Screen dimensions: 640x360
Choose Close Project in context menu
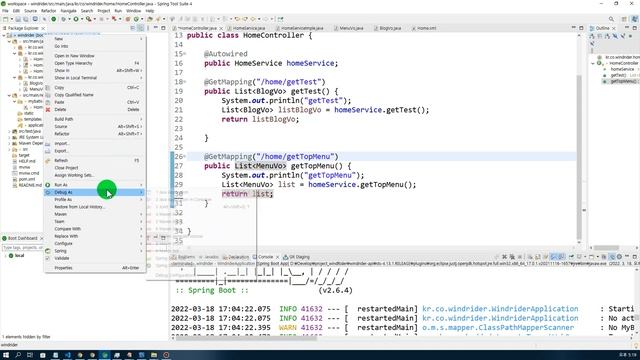pyautogui.click(x=95, y=168)
